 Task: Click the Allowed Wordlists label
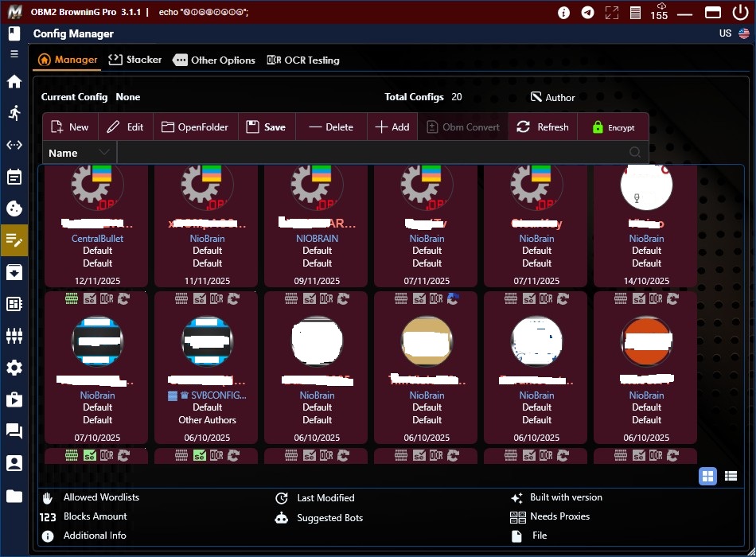(101, 497)
